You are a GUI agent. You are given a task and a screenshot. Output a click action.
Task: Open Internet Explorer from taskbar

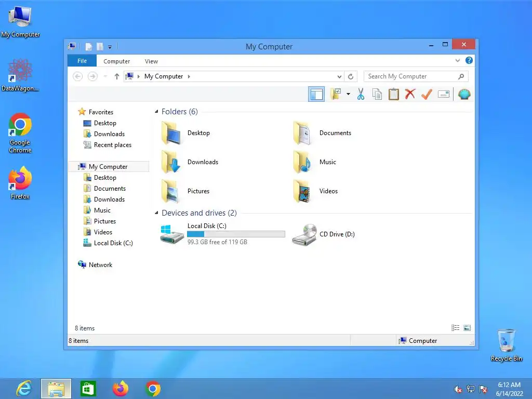tap(24, 389)
